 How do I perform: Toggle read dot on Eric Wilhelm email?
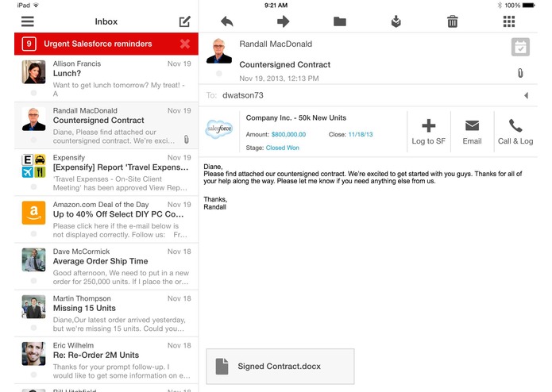click(34, 375)
